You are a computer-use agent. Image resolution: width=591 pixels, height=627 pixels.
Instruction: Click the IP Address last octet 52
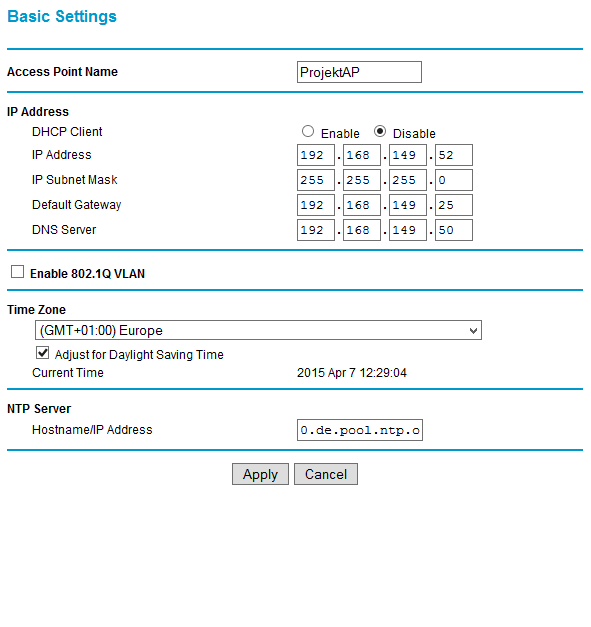click(454, 155)
